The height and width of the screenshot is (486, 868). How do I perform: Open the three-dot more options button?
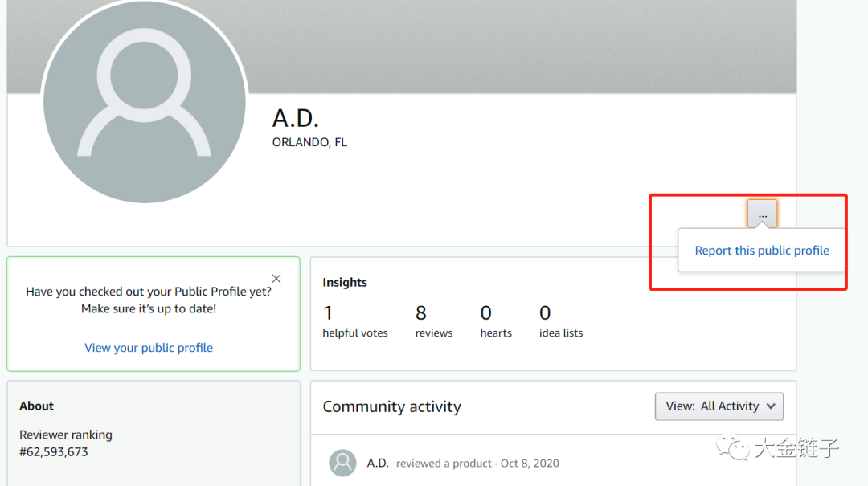pos(762,214)
